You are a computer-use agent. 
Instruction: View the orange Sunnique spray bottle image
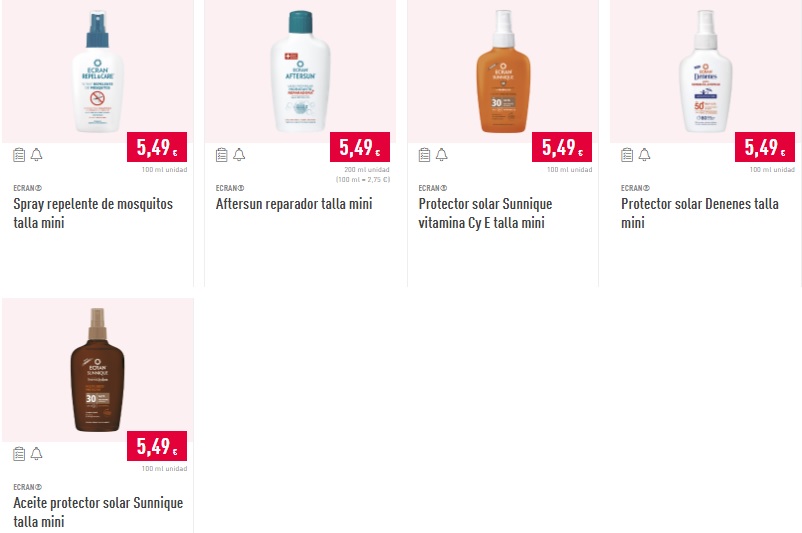503,72
